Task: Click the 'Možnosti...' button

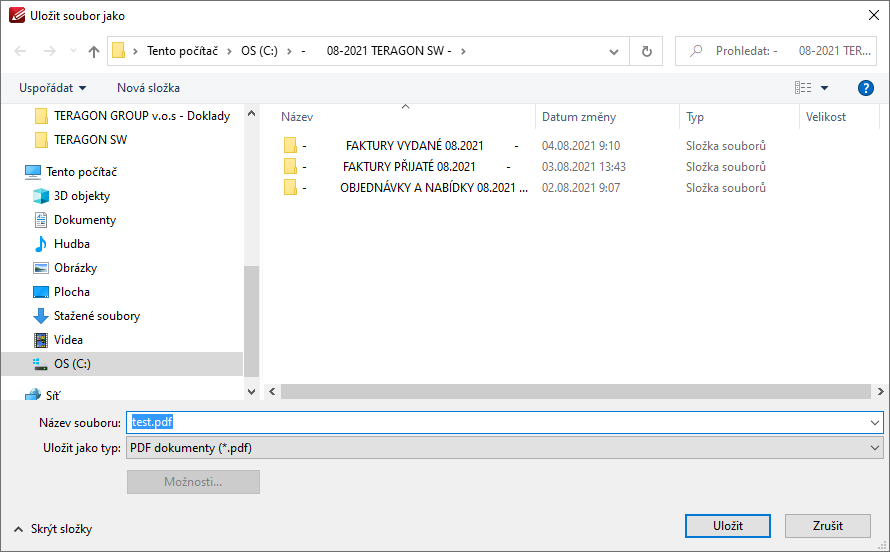Action: point(193,482)
